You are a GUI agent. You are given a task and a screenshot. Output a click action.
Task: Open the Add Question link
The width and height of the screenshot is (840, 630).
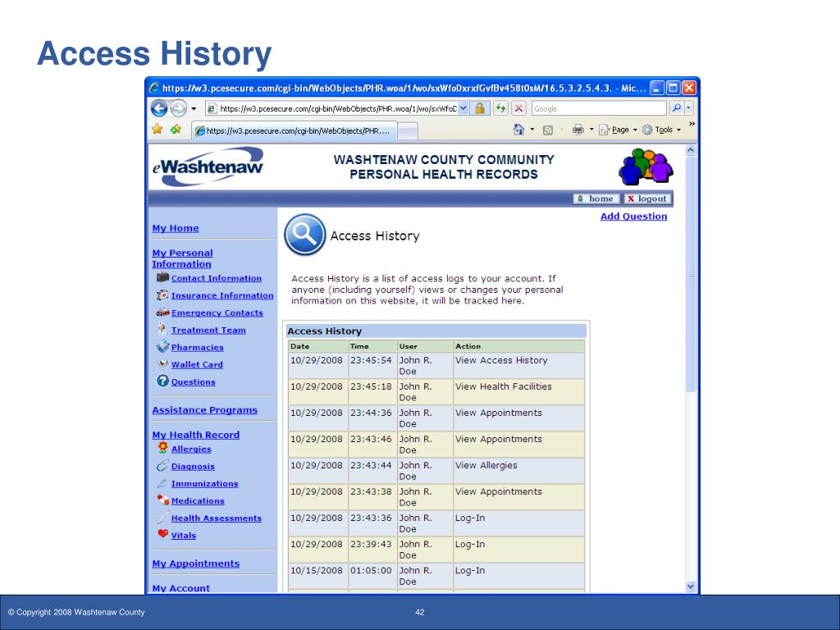click(x=634, y=217)
